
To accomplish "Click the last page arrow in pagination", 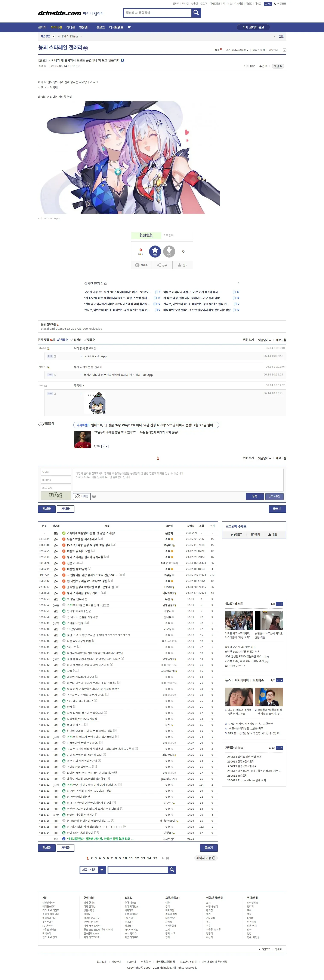I will [167, 858].
